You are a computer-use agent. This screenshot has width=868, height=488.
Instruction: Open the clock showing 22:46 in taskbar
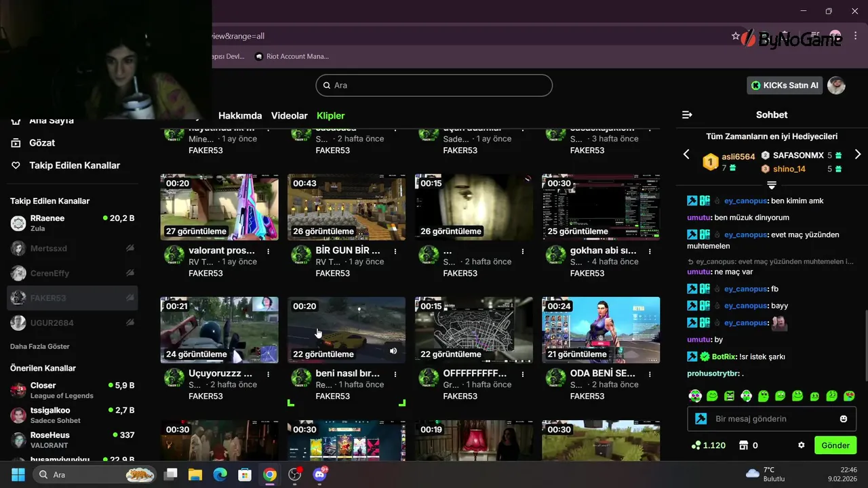click(842, 474)
